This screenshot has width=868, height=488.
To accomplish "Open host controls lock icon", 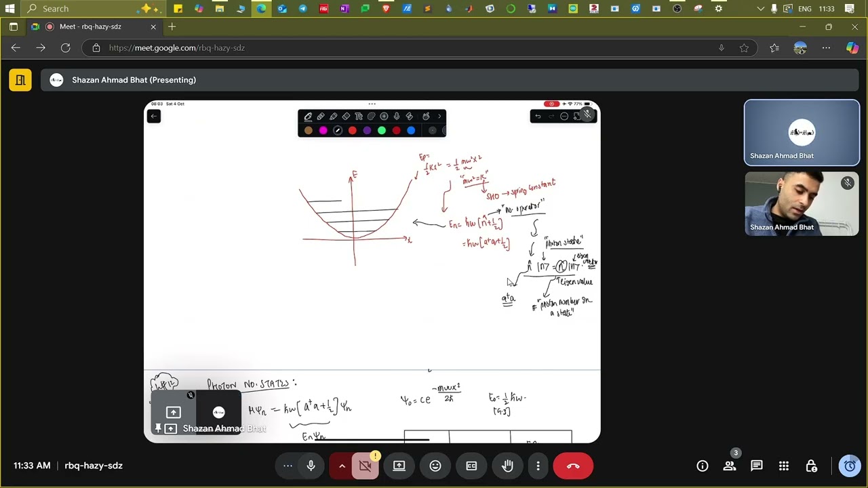I will pos(811,466).
